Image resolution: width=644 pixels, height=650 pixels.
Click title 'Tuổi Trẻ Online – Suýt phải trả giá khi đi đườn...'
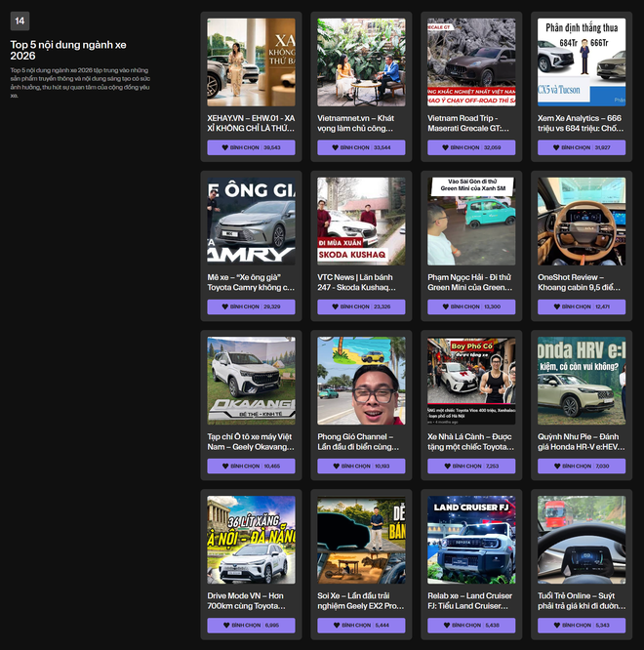(x=582, y=600)
